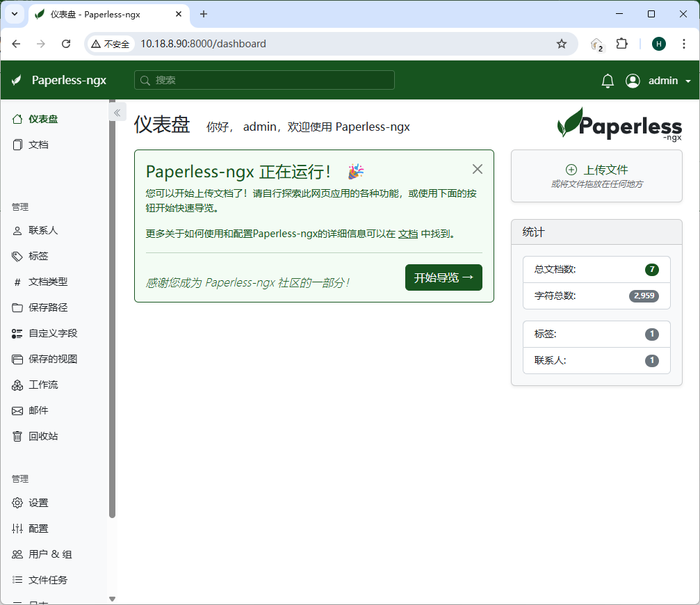Click the 不安全 site security chip
The image size is (700, 605).
click(111, 44)
